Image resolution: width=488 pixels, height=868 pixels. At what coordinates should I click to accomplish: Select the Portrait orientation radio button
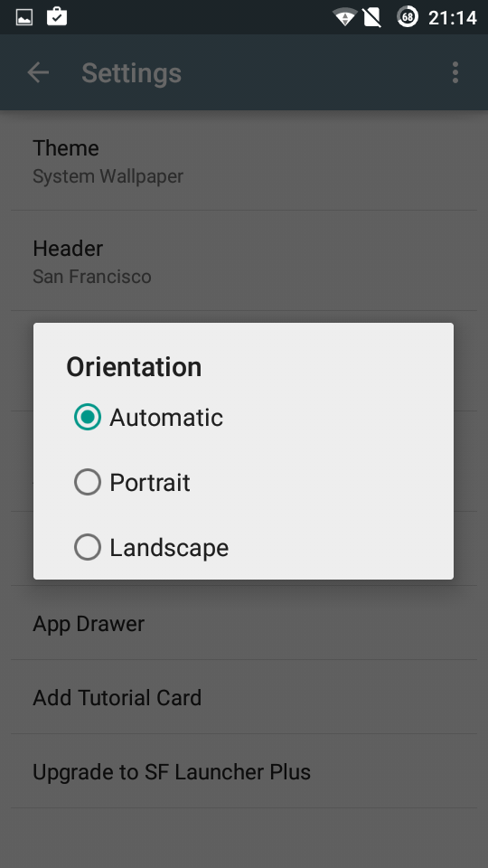tap(88, 482)
